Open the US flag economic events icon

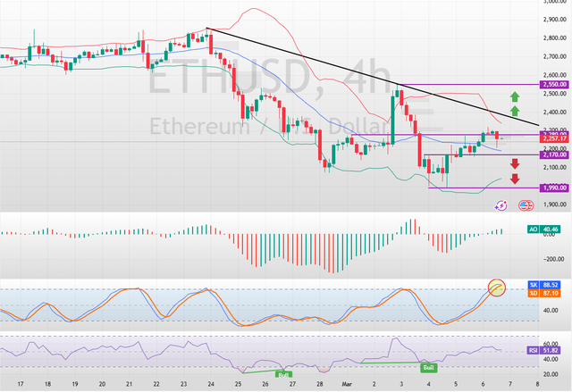[526, 205]
